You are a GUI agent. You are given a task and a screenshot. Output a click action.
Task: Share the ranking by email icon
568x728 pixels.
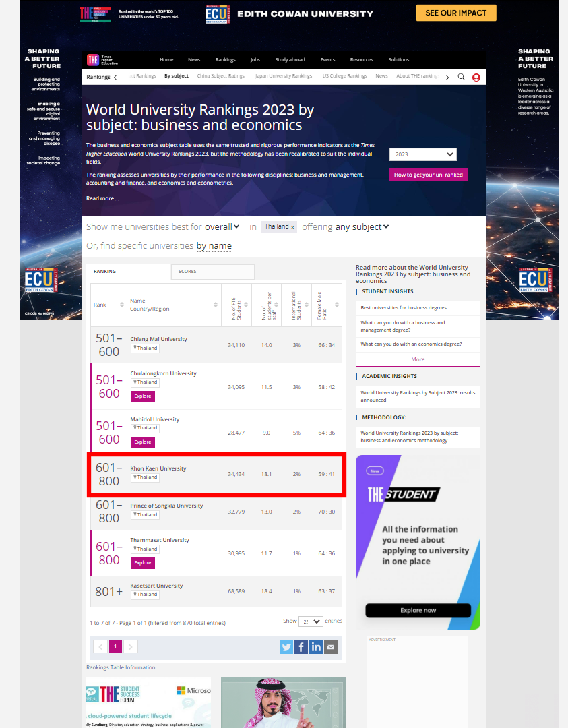coord(331,646)
